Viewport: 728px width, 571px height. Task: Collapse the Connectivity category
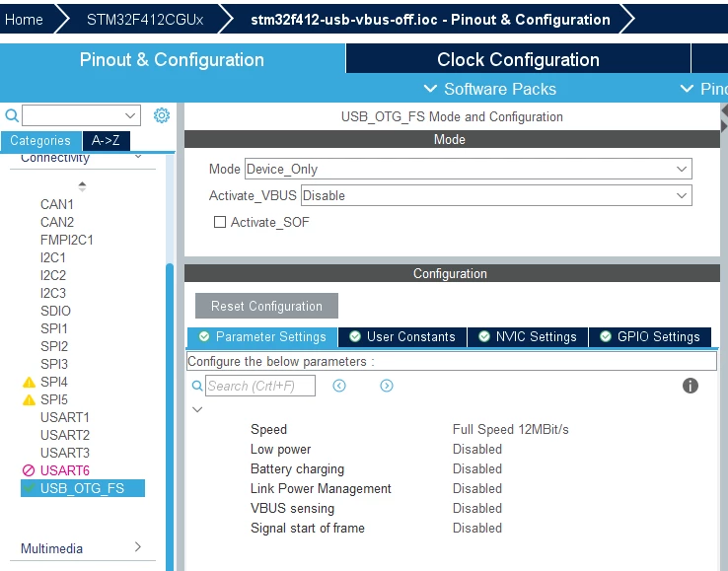tap(138, 157)
